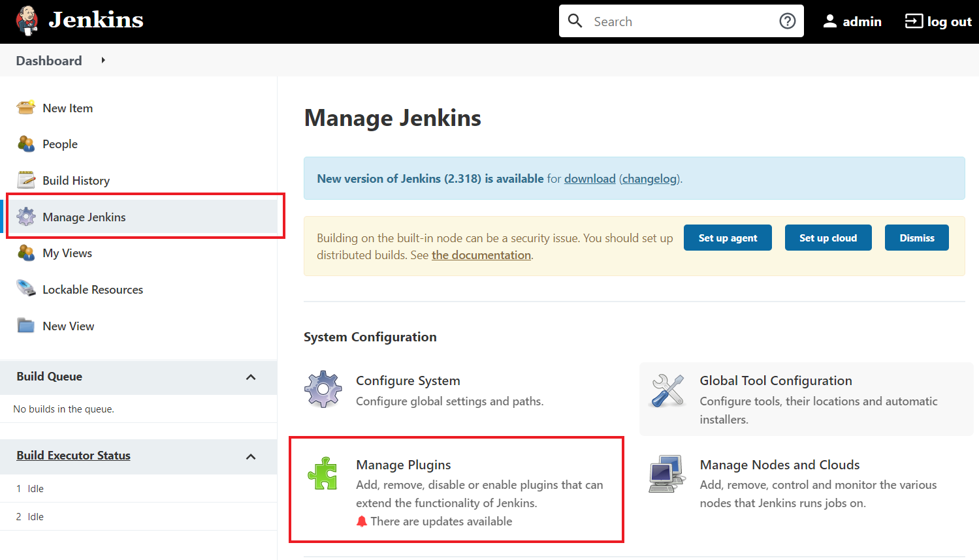
Task: Click the My Views icon
Action: click(26, 253)
